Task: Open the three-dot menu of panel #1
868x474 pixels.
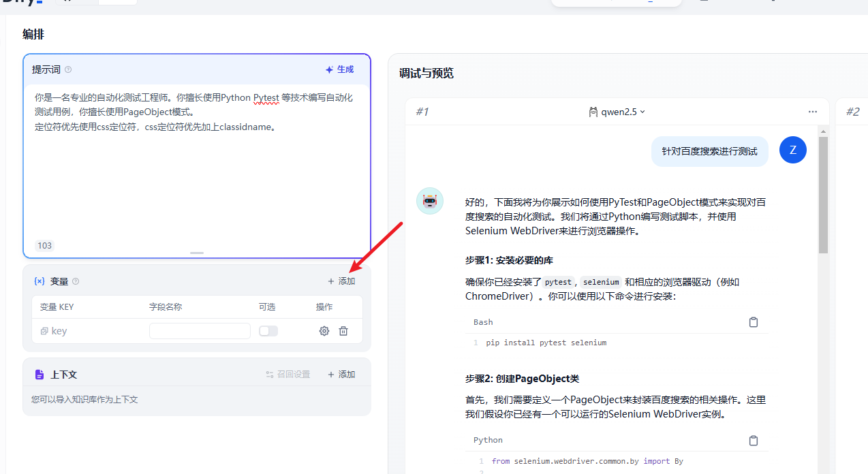Action: pos(812,112)
